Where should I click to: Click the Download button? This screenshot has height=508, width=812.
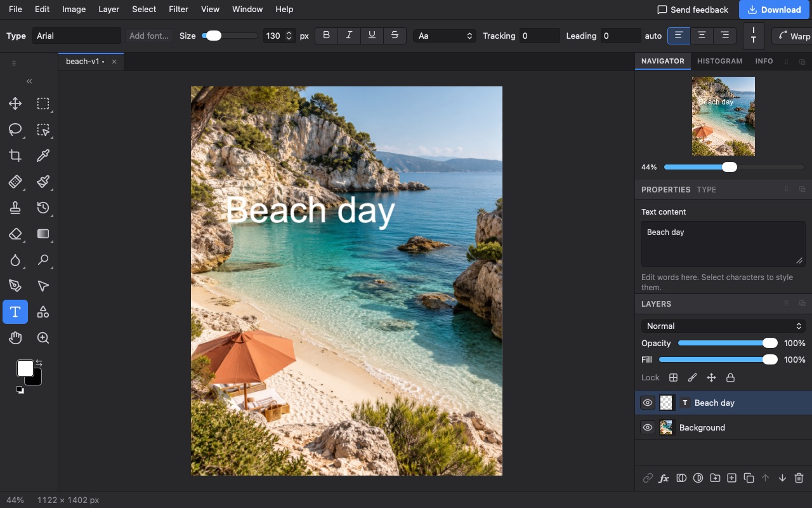[x=775, y=10]
